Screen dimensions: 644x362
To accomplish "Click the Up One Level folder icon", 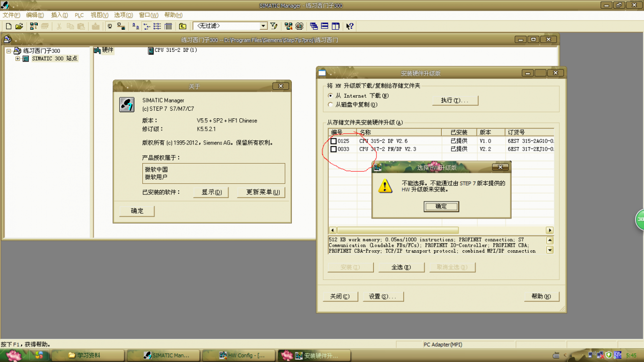I will [x=183, y=26].
